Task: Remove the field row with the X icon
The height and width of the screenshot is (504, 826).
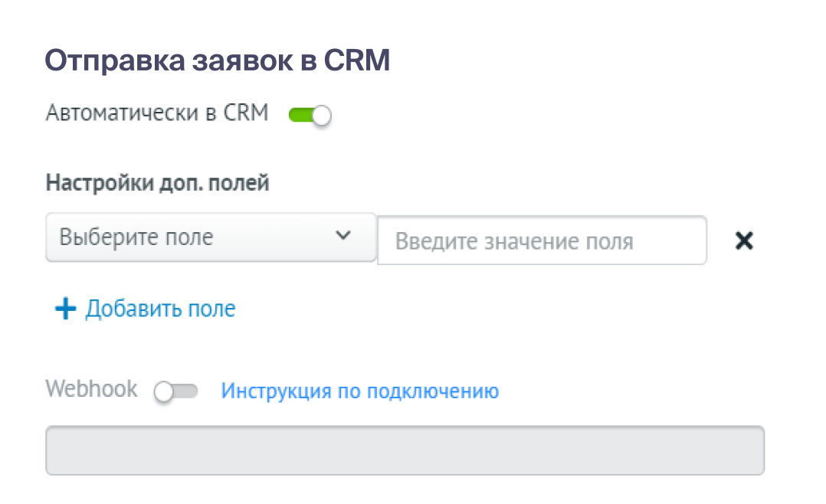Action: (x=743, y=241)
